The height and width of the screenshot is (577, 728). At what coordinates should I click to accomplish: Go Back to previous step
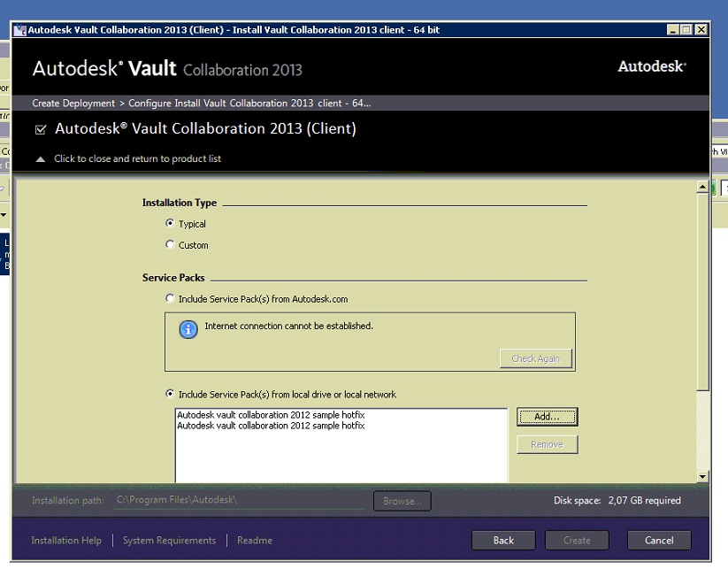(503, 541)
